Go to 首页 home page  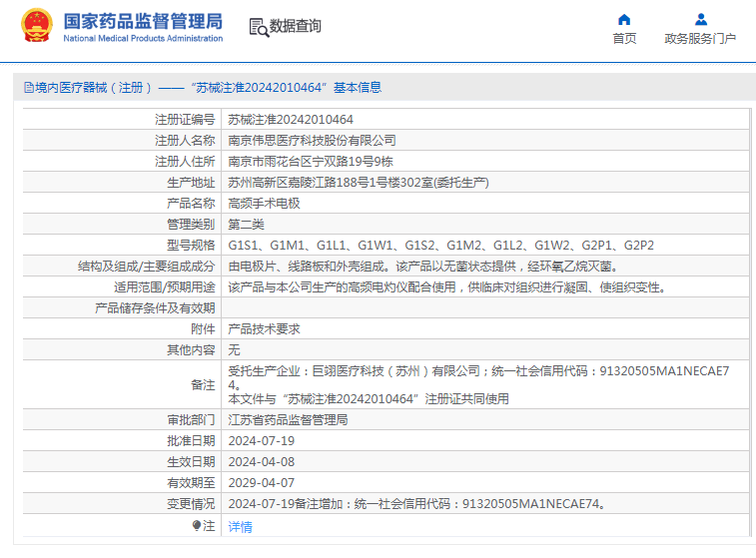click(624, 39)
